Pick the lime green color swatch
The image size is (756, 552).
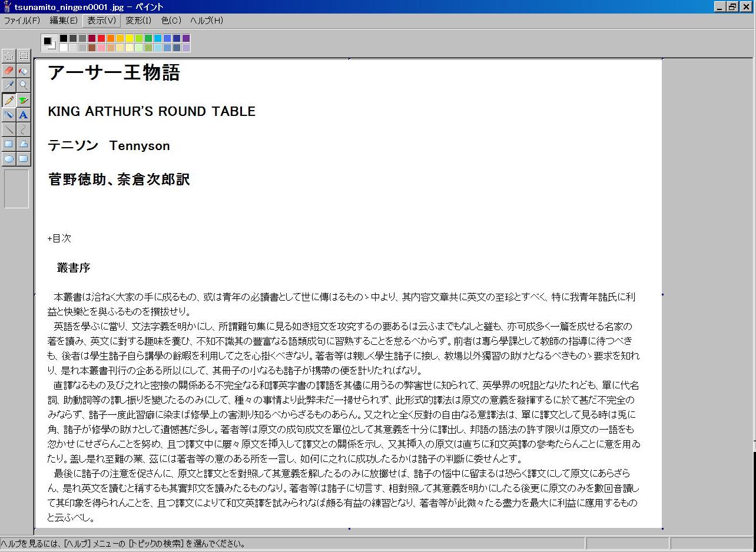tap(139, 38)
